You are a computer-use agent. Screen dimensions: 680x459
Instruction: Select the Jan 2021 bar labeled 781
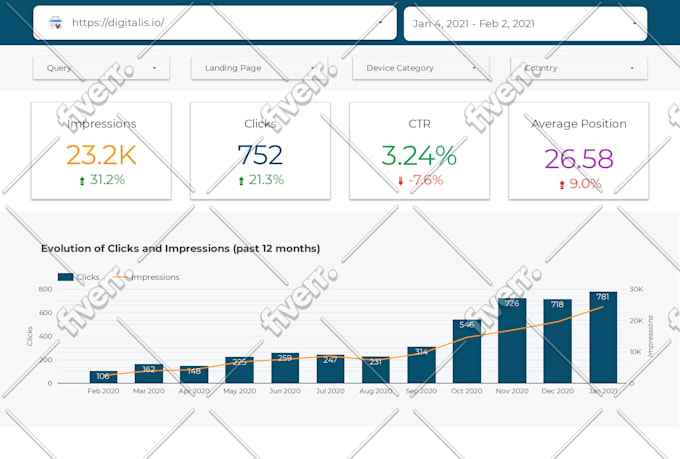pos(603,338)
